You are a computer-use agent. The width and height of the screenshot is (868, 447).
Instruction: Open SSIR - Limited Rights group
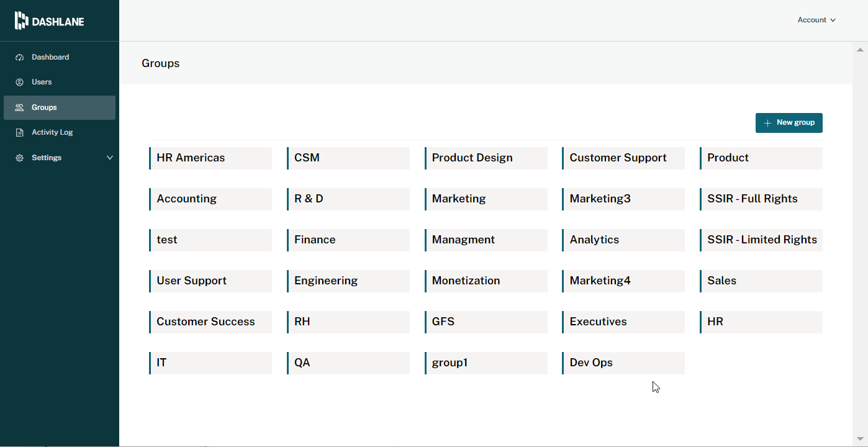761,240
